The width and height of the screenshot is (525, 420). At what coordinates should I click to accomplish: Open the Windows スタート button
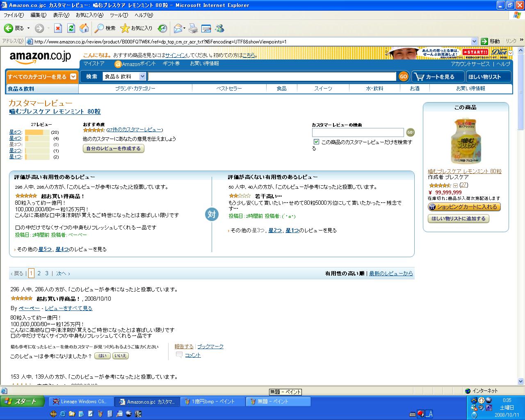22,402
